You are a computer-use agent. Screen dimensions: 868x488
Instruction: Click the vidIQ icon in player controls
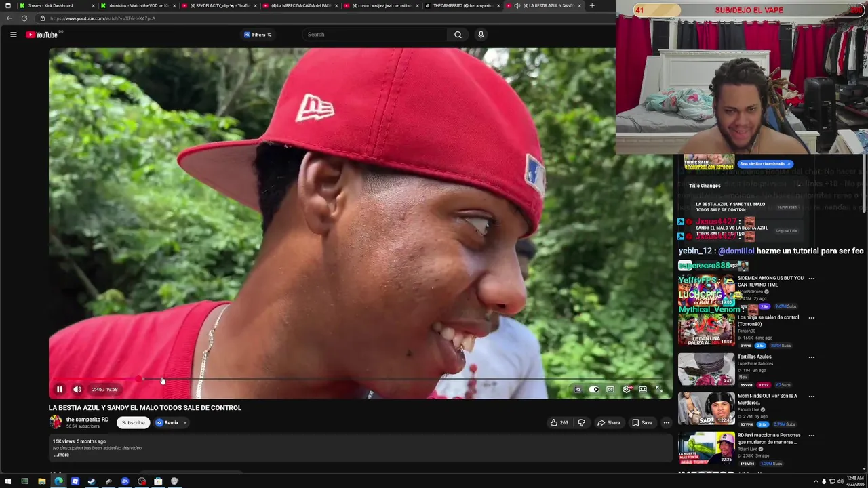[x=578, y=390]
